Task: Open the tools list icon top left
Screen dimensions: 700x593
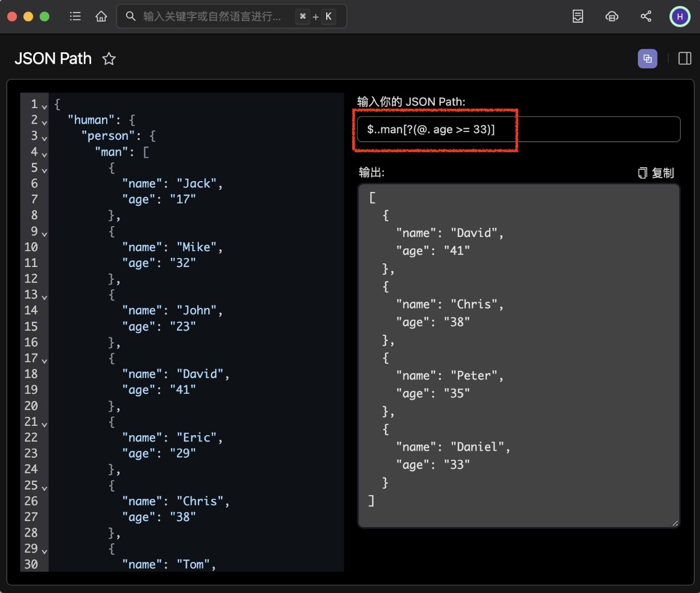Action: coord(75,16)
